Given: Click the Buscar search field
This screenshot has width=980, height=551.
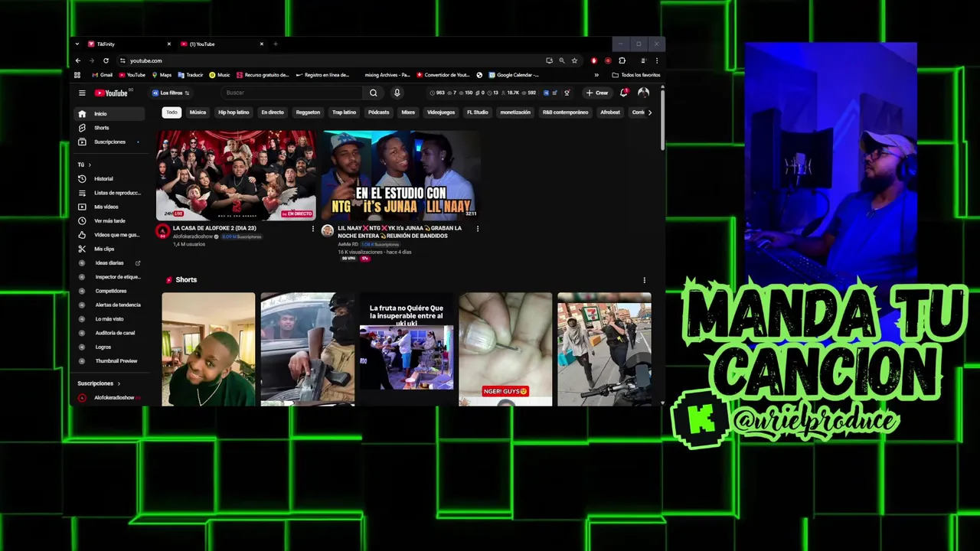Looking at the screenshot, I should [x=292, y=93].
